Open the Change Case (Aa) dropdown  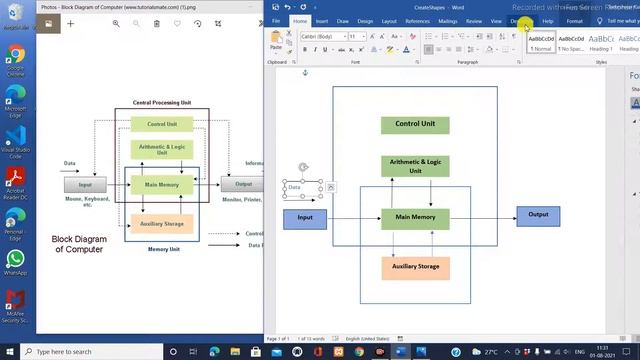coord(396,36)
